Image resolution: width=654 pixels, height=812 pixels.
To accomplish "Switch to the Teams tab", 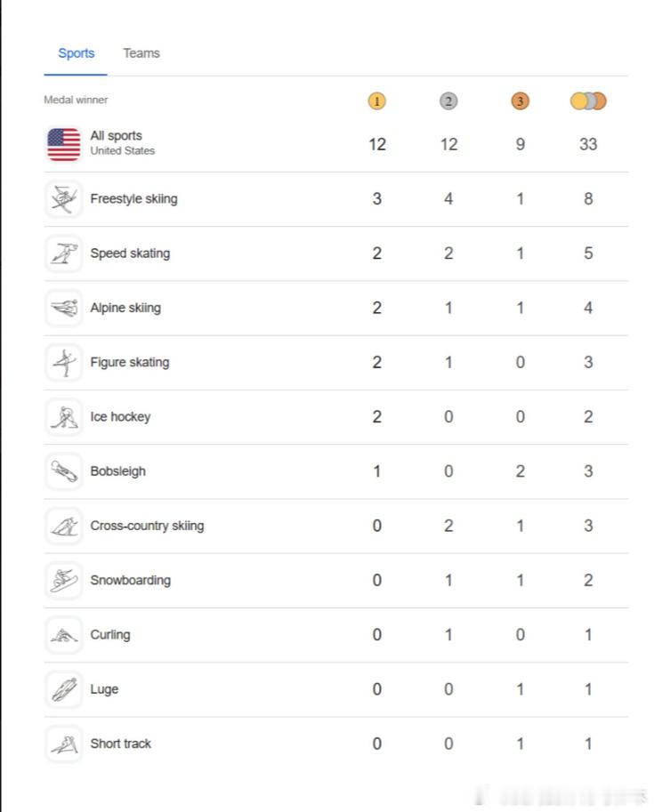I will pos(141,52).
